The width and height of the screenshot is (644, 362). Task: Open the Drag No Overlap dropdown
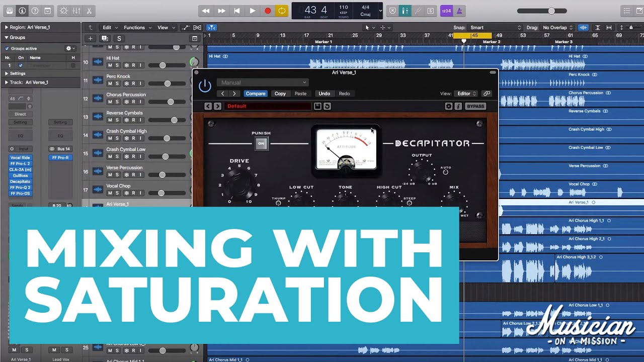tap(558, 28)
